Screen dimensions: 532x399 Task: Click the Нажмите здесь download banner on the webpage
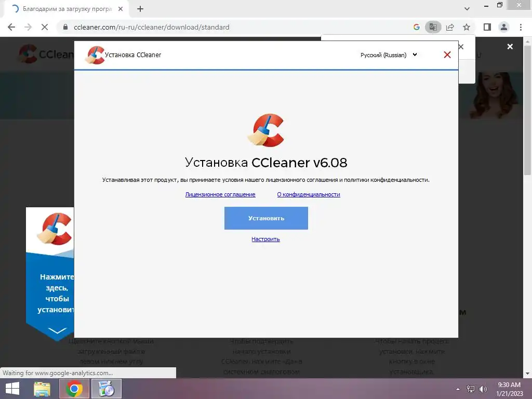pyautogui.click(x=50, y=274)
